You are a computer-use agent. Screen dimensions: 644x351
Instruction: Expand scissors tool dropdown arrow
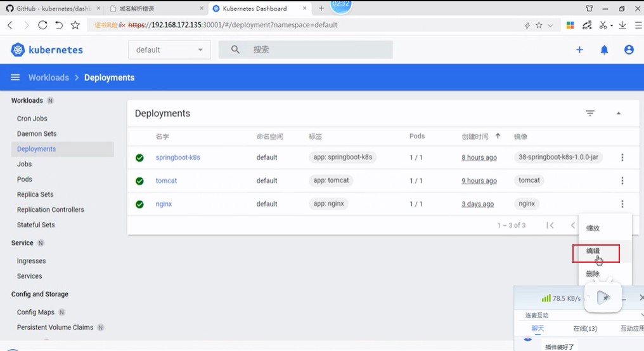click(612, 26)
